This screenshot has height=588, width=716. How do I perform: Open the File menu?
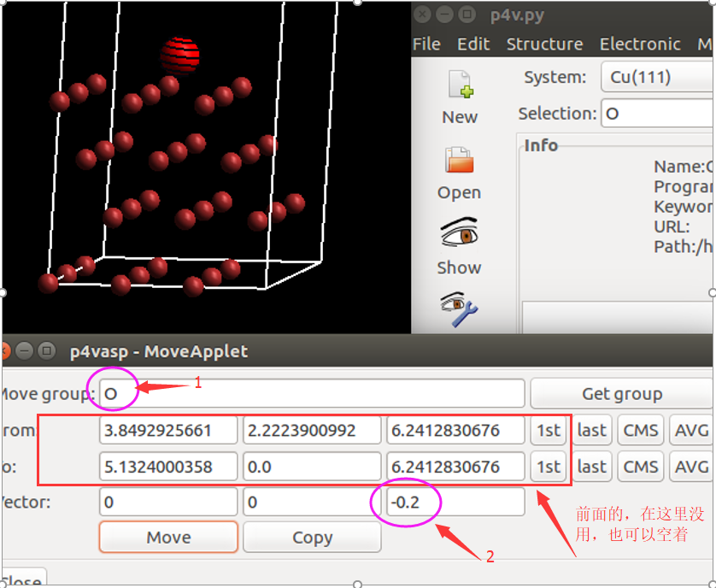click(x=426, y=44)
